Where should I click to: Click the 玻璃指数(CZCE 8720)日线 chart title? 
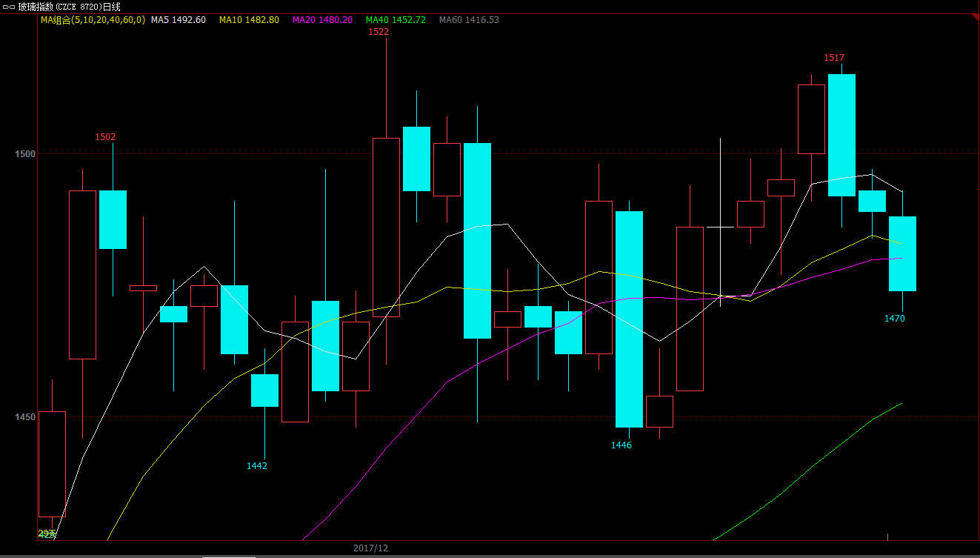(x=70, y=6)
